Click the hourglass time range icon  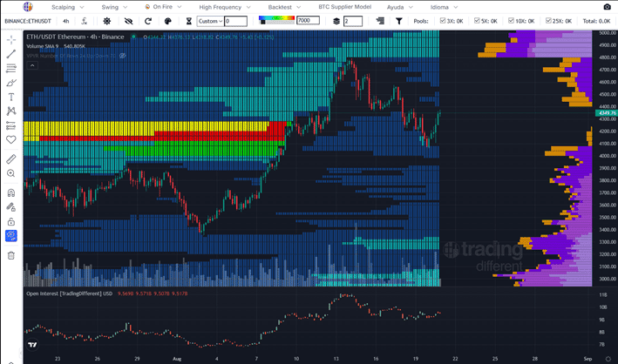(x=189, y=21)
